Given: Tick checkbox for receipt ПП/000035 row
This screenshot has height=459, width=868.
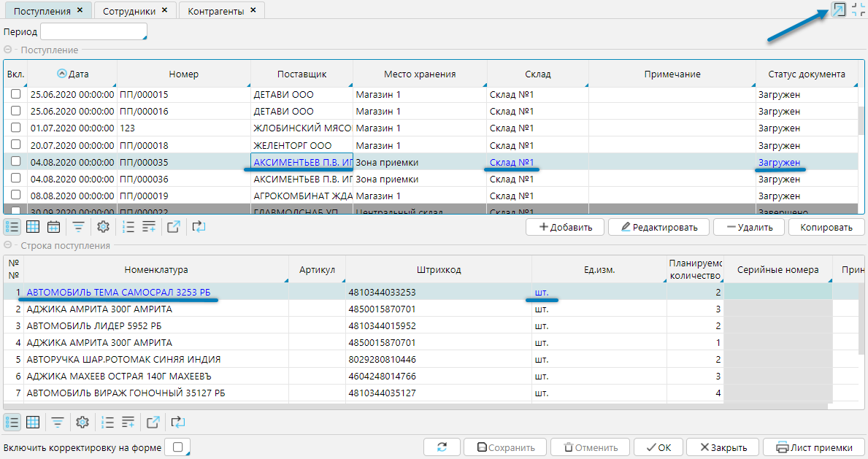Looking at the screenshot, I should (x=15, y=162).
